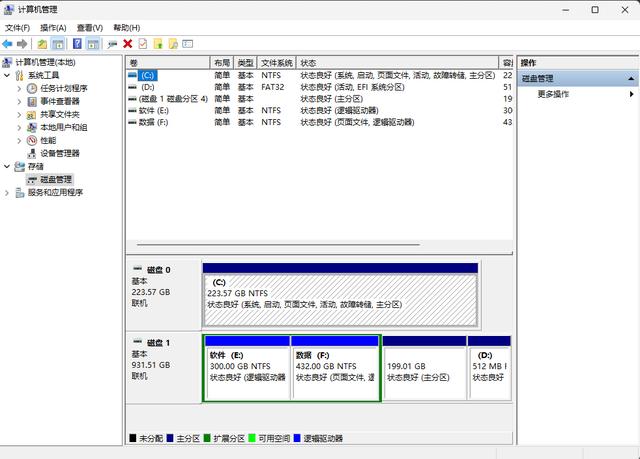Expand the Event Viewer node arrow
640x459 pixels.
(19, 101)
